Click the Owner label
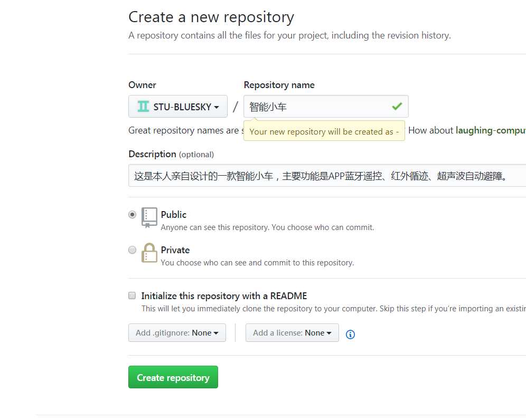This screenshot has height=420, width=526. tap(142, 85)
